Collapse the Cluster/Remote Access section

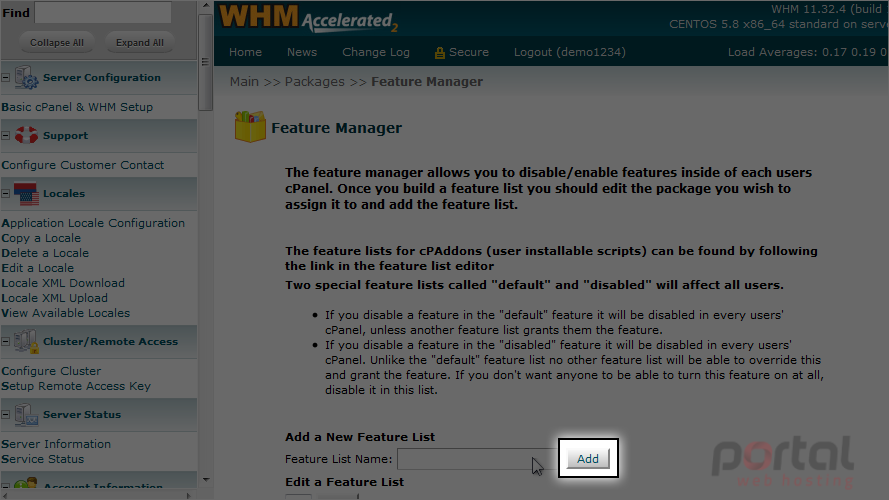6,341
